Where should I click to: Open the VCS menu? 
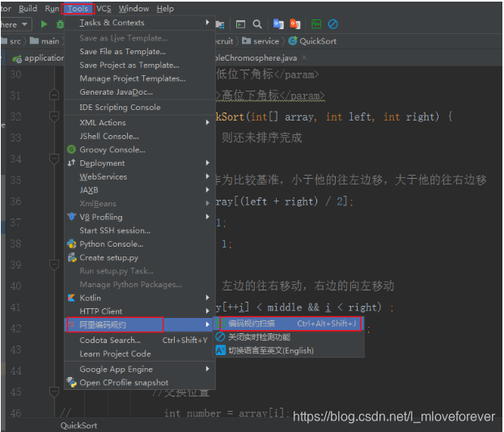click(x=104, y=9)
